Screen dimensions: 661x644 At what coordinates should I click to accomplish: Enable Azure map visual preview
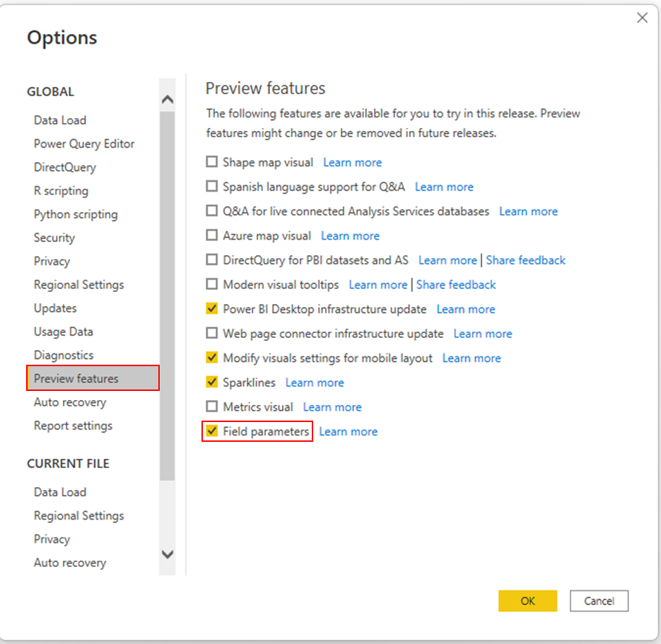(212, 235)
